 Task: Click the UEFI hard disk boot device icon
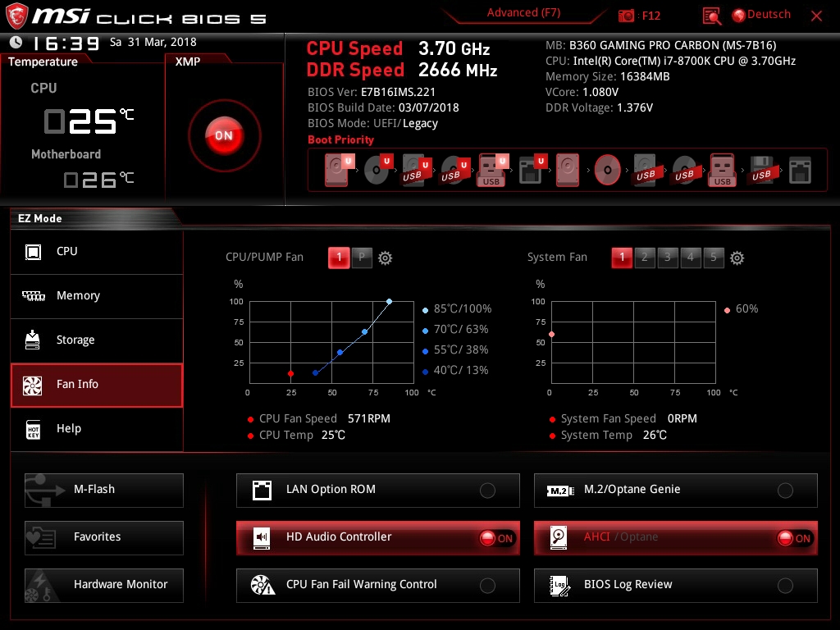click(x=339, y=170)
